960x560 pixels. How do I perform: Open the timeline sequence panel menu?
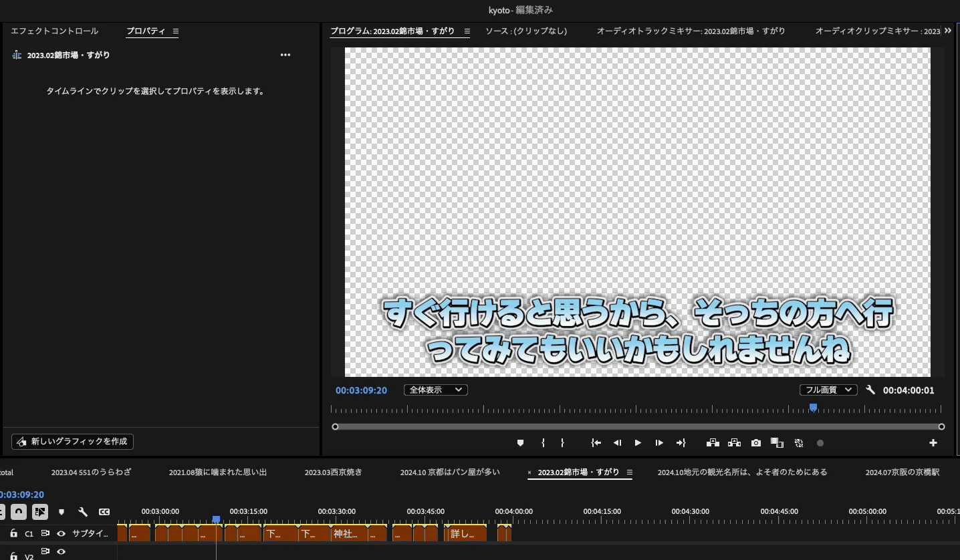click(629, 472)
